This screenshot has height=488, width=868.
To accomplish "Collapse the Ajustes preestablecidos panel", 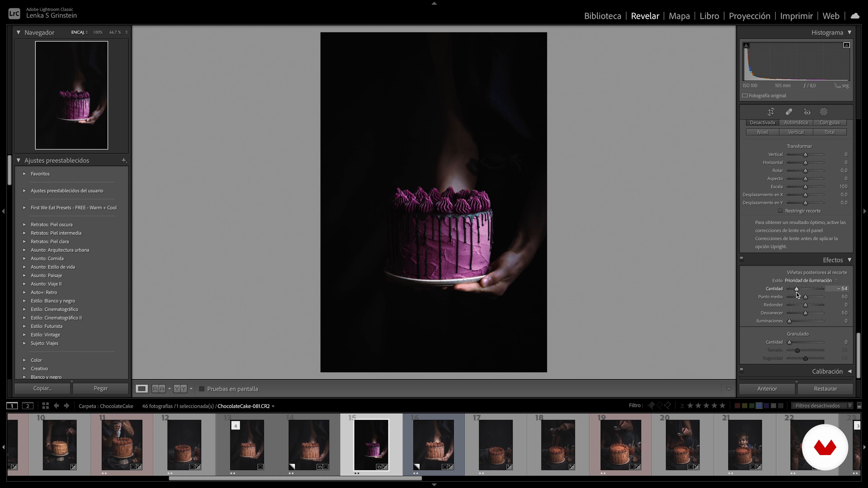I will coord(19,160).
